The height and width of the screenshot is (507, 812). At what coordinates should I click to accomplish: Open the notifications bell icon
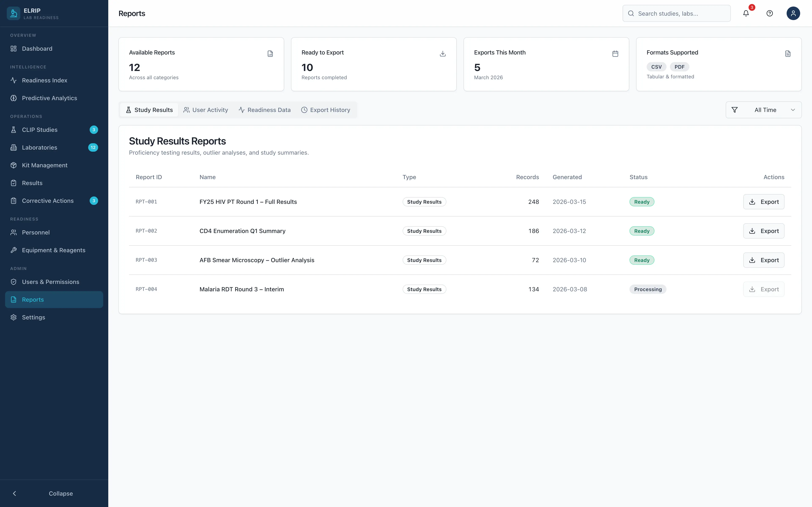pos(746,13)
